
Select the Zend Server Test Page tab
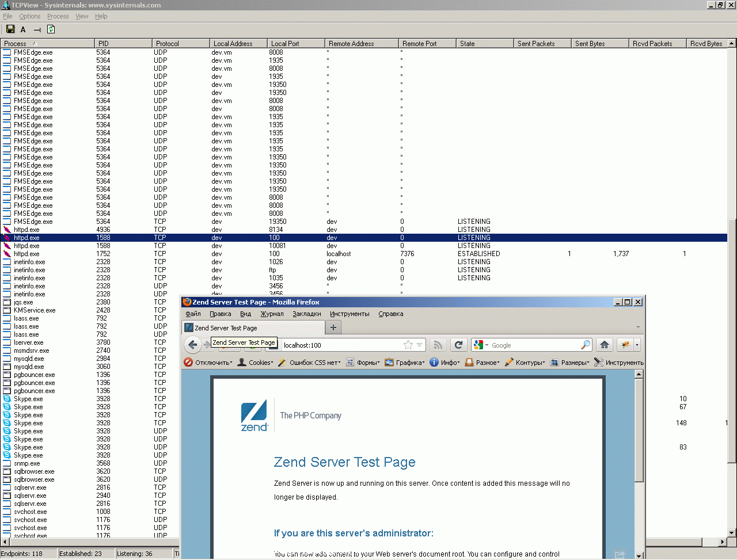253,327
